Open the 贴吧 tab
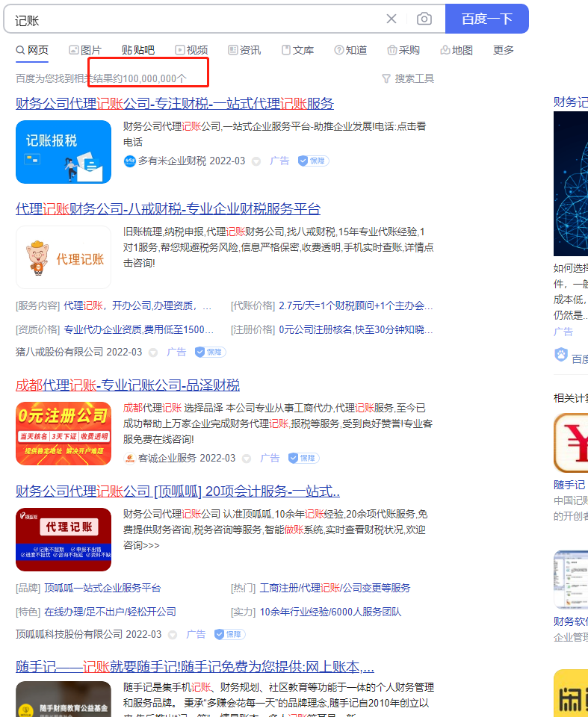Viewport: 588px width, 717px height. click(138, 50)
